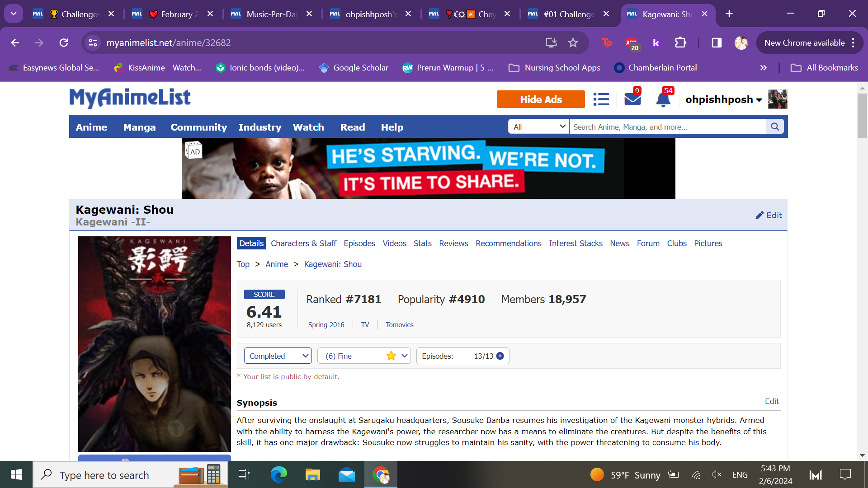
Task: Open the Completed status dropdown
Action: tap(278, 356)
